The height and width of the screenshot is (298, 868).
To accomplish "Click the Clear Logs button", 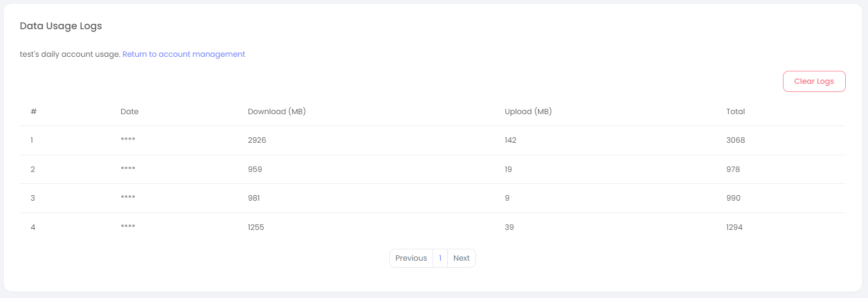I will 814,81.
